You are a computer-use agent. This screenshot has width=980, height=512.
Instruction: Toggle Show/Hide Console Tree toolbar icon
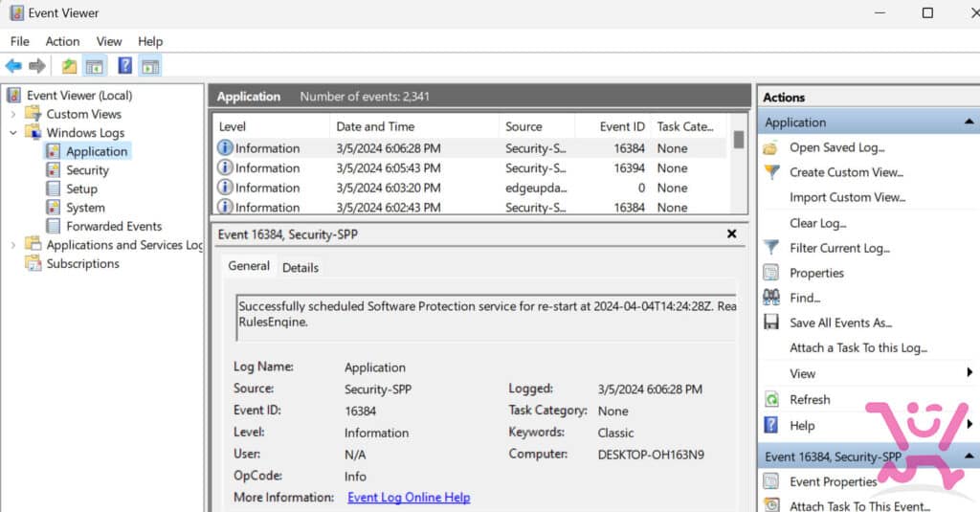(95, 66)
